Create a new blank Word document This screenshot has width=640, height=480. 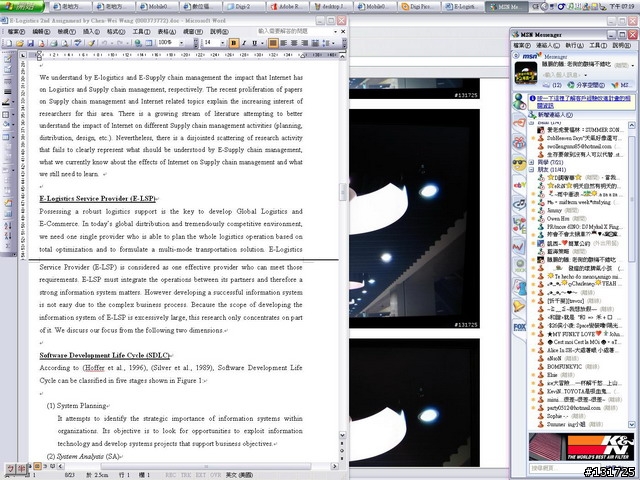tap(9, 43)
